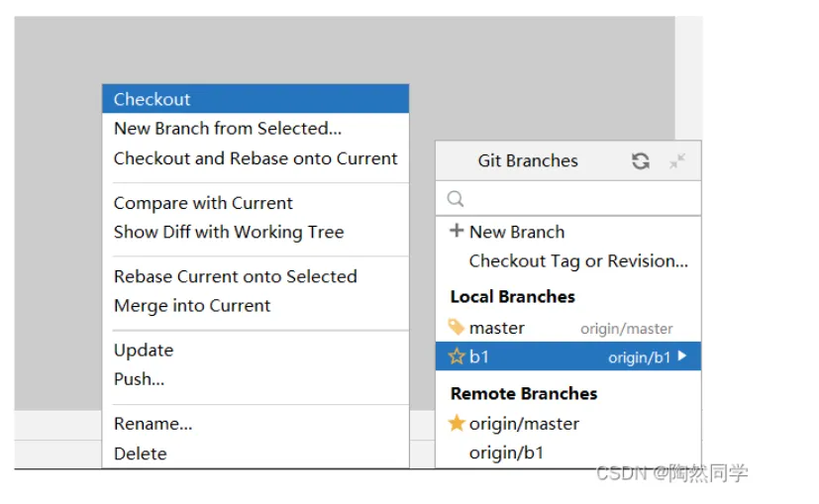The width and height of the screenshot is (819, 504).
Task: Choose Rebase Current onto Selected
Action: [x=235, y=276]
